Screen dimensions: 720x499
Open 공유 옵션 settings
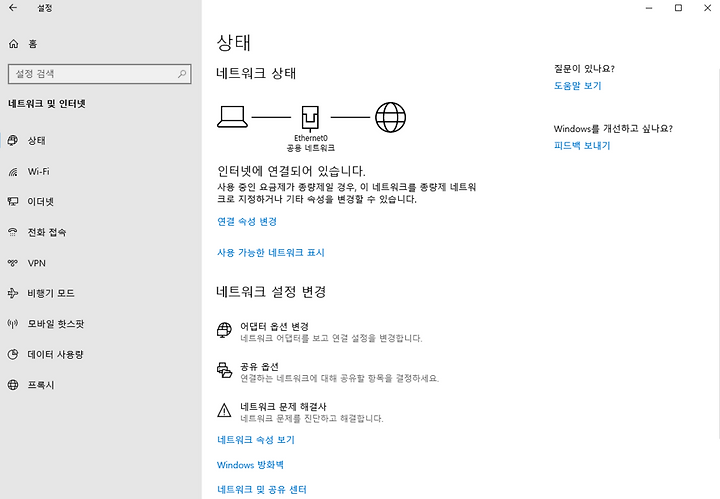tap(259, 366)
